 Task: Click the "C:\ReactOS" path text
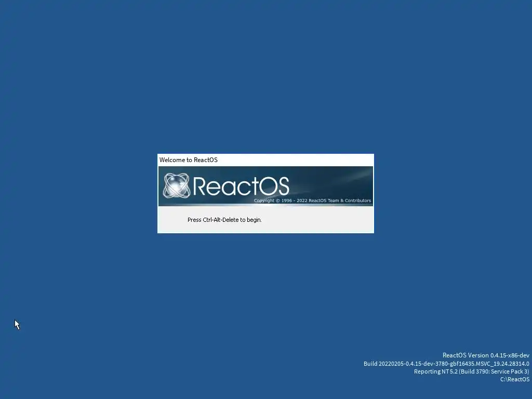[515, 379]
